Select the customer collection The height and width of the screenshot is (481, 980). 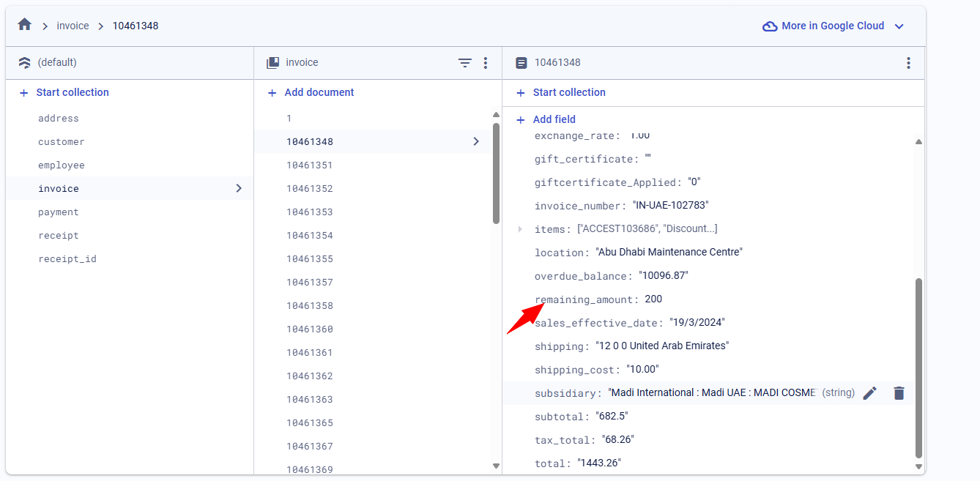click(x=62, y=142)
